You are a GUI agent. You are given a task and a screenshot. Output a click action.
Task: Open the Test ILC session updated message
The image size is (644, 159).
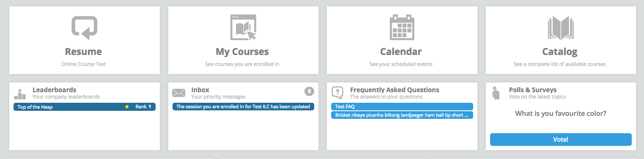tap(243, 107)
